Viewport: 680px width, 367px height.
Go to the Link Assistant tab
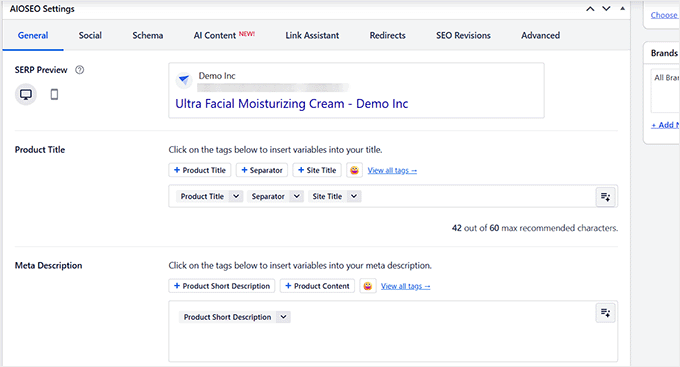click(x=312, y=36)
